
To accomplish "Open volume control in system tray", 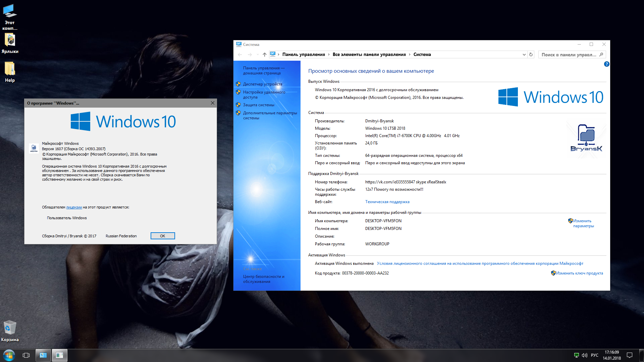I will (x=585, y=355).
